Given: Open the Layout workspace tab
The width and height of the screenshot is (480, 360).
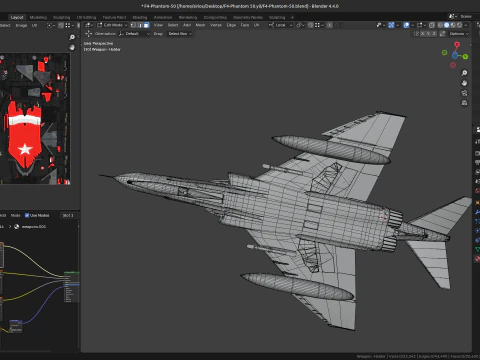Looking at the screenshot, I should pos(17,17).
